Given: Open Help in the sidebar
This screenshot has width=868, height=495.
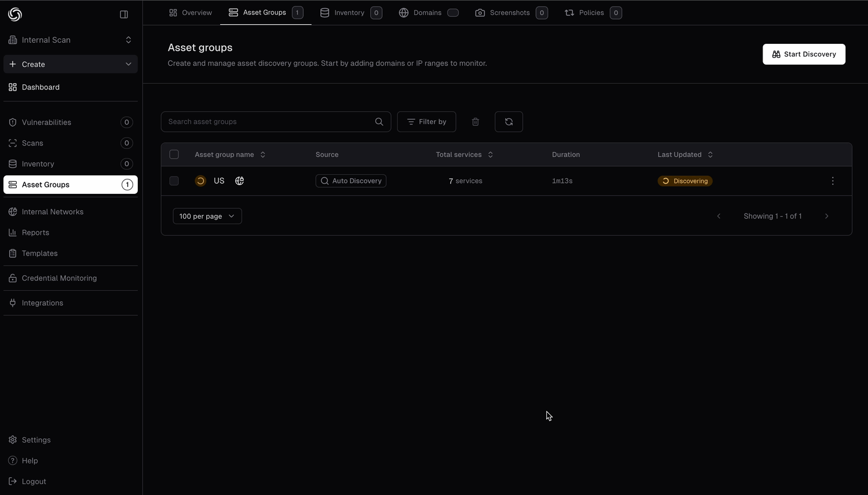Looking at the screenshot, I should [70, 461].
